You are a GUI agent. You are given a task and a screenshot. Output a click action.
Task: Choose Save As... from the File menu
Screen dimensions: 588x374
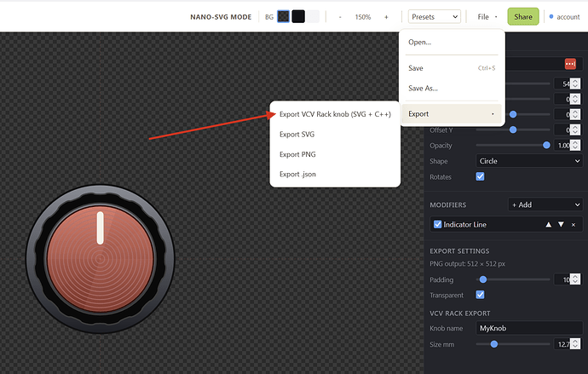[x=452, y=89]
